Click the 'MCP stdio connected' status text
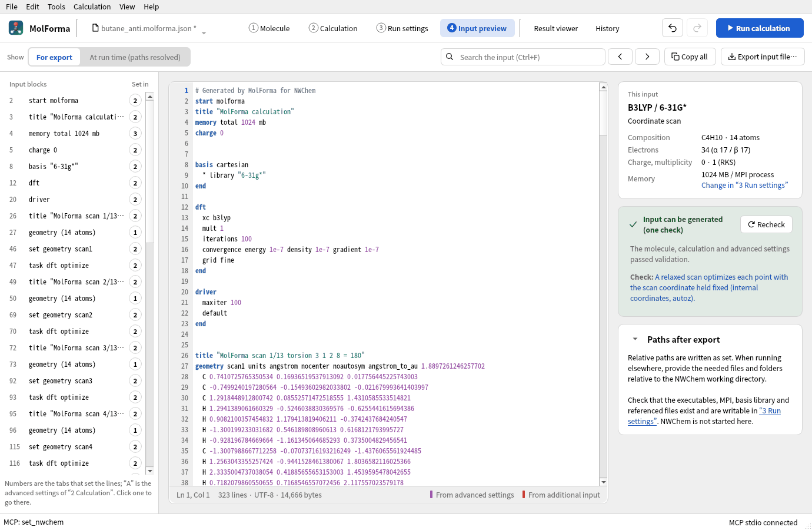 [x=763, y=522]
